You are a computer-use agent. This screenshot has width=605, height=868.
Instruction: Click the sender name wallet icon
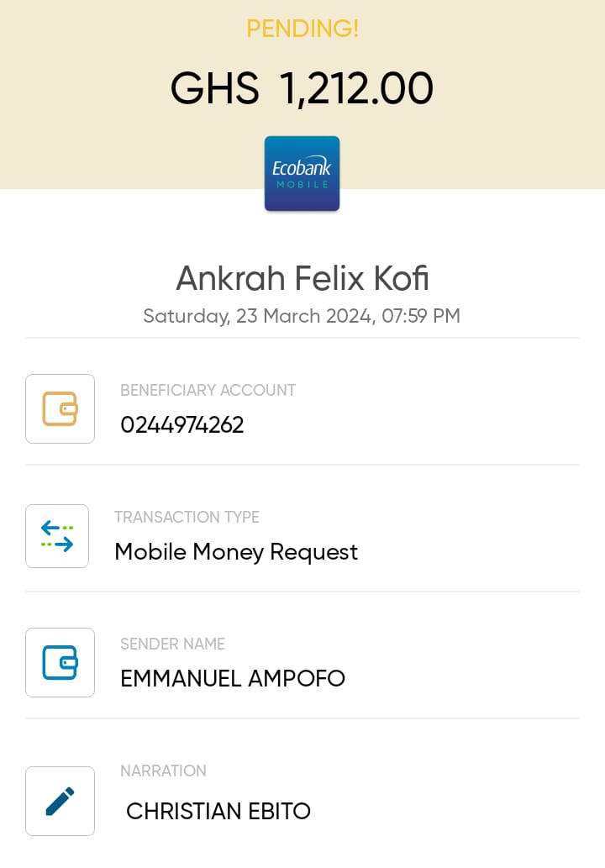pos(60,662)
